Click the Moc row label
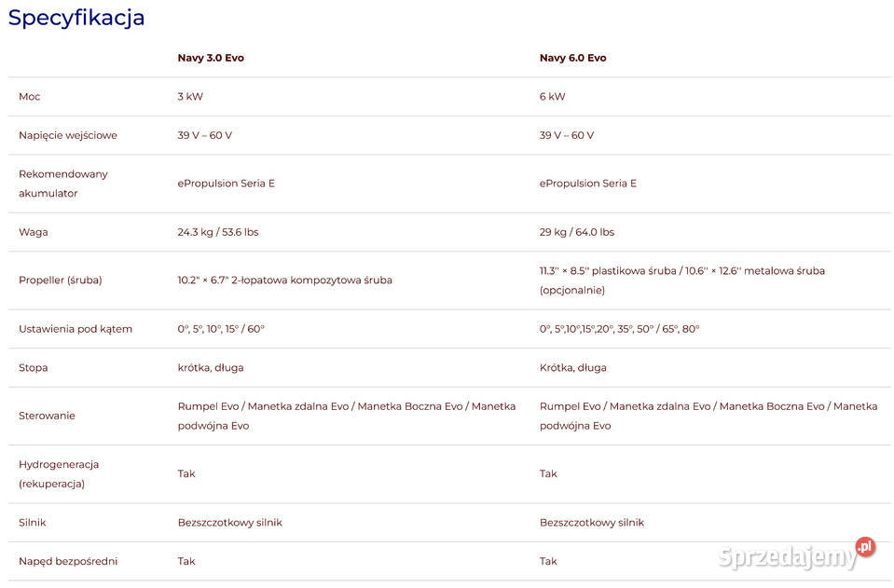894x588 pixels. point(30,96)
